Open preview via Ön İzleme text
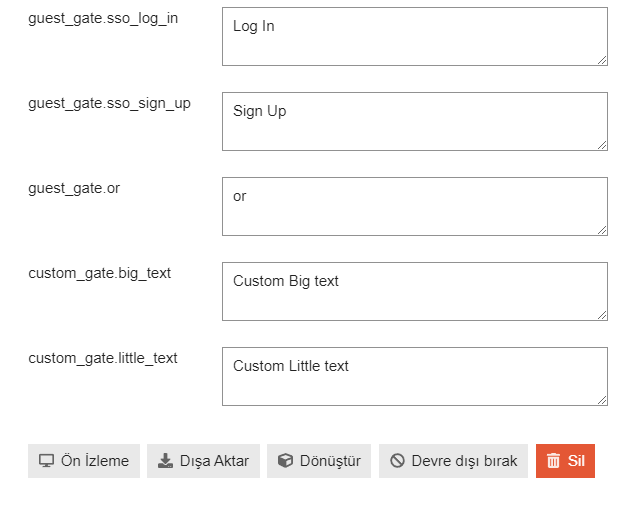This screenshot has height=513, width=632. coord(95,461)
